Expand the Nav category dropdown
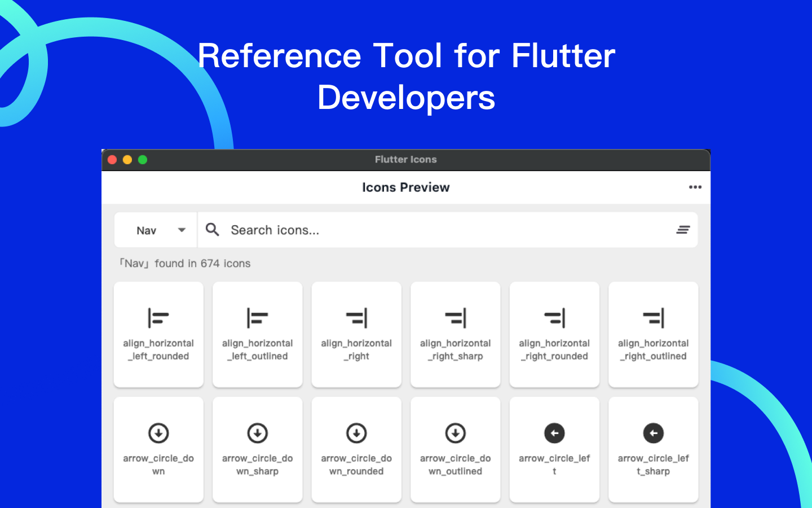 156,230
